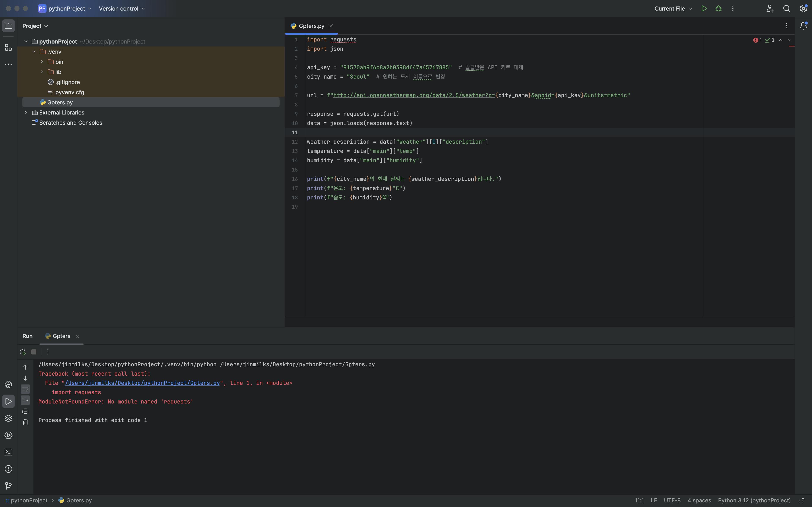Click the green Run button in top toolbar
The image size is (812, 507).
coord(704,9)
